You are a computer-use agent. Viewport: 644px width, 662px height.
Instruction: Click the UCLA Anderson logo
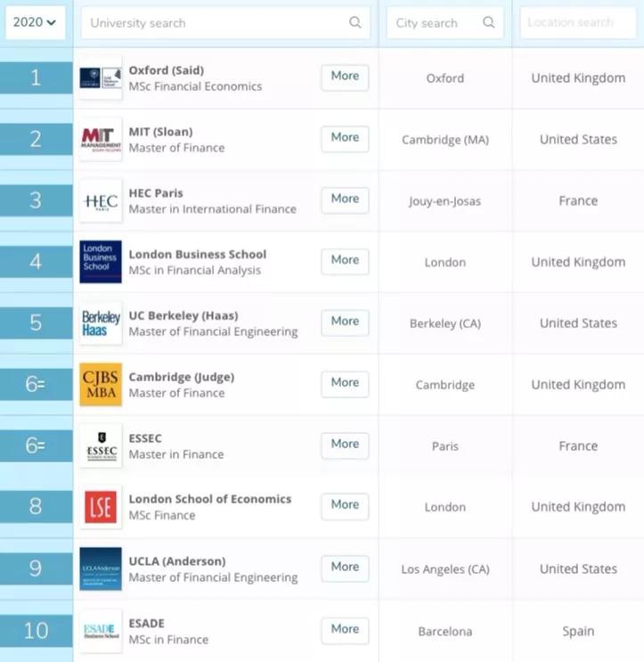pyautogui.click(x=101, y=568)
